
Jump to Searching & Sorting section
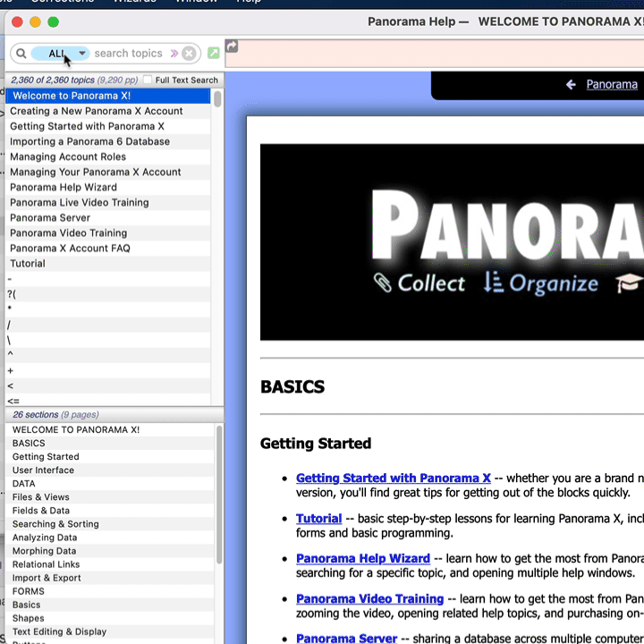click(x=110, y=524)
